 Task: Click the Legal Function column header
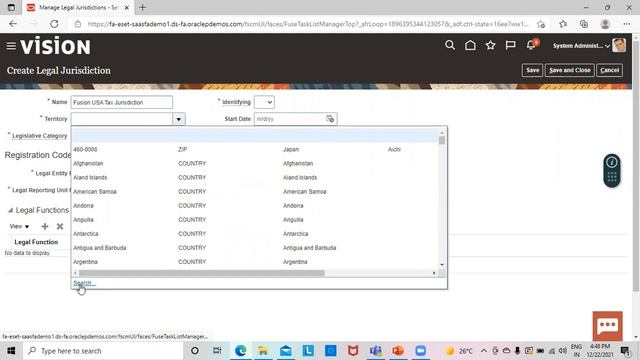point(36,242)
